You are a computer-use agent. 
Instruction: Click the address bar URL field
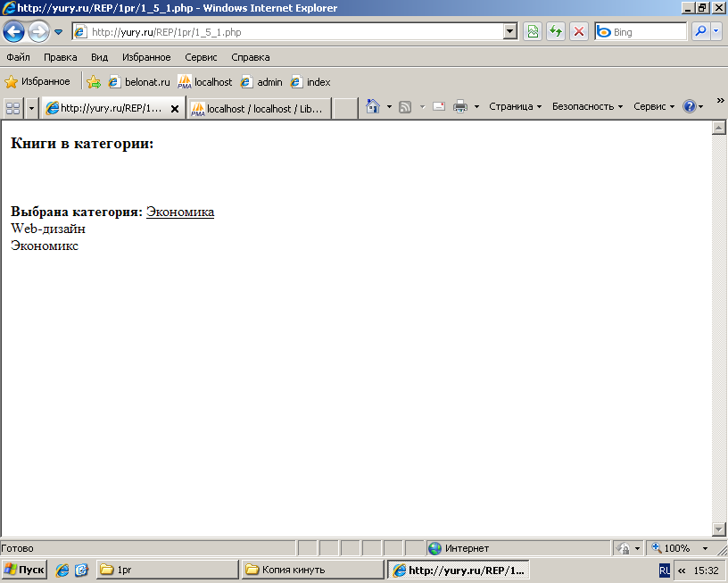click(x=288, y=32)
